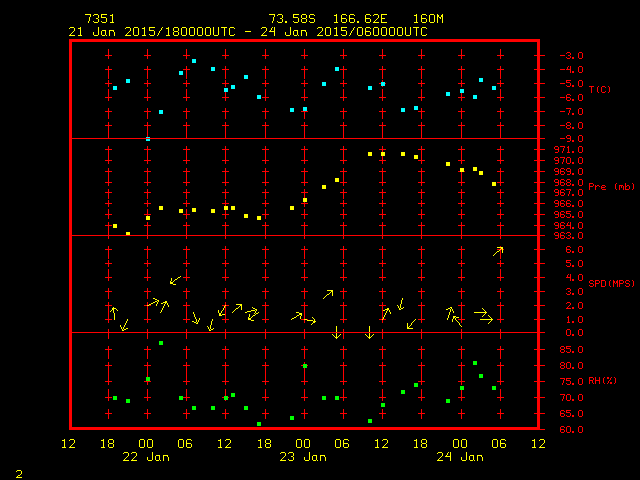Click the highest cyan temperature point near -3.5
The width and height of the screenshot is (640, 480).
(194, 61)
